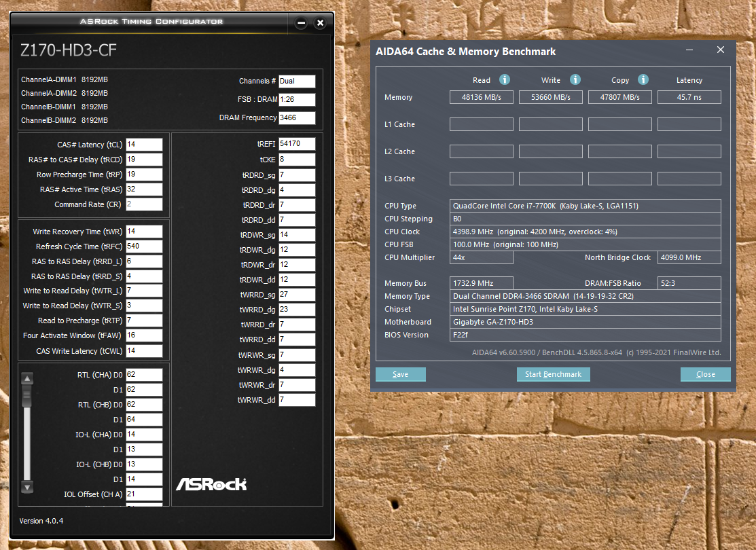Image resolution: width=756 pixels, height=550 pixels.
Task: Click the tWRWR_dd value field
Action: [x=297, y=400]
